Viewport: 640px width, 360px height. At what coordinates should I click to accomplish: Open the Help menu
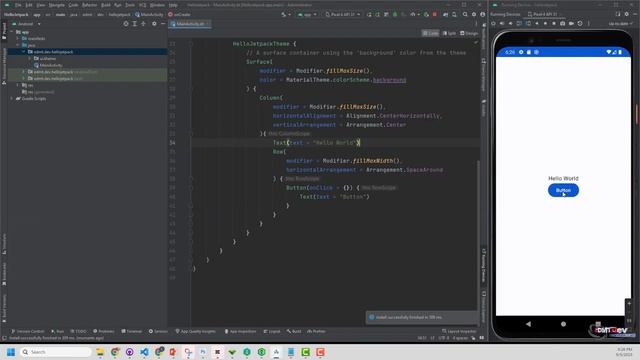pyautogui.click(x=173, y=5)
